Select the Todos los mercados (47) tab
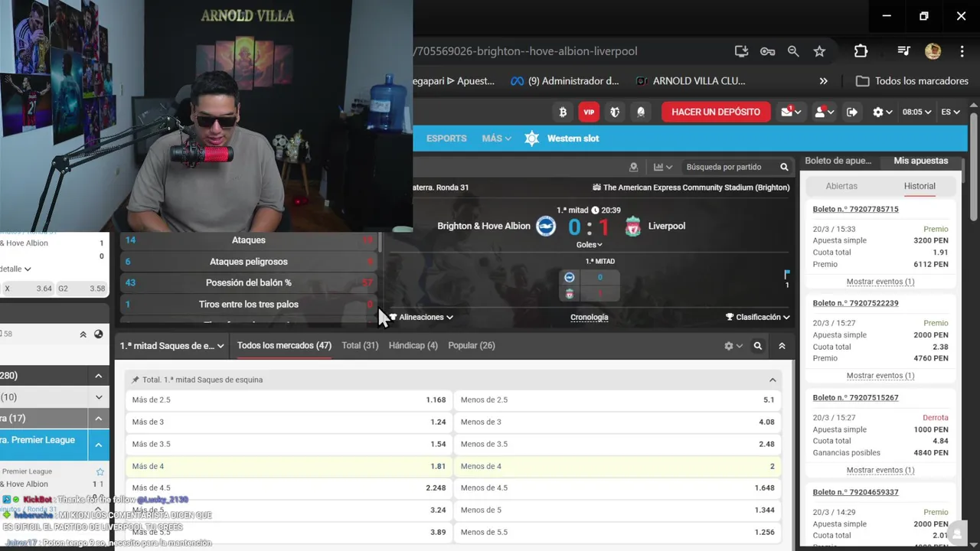 [284, 346]
